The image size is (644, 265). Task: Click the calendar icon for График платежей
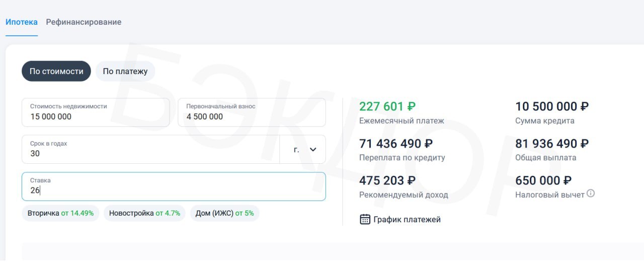tap(365, 220)
